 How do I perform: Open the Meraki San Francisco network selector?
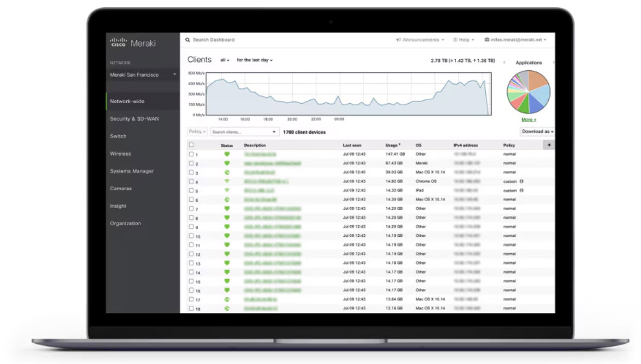pos(143,75)
